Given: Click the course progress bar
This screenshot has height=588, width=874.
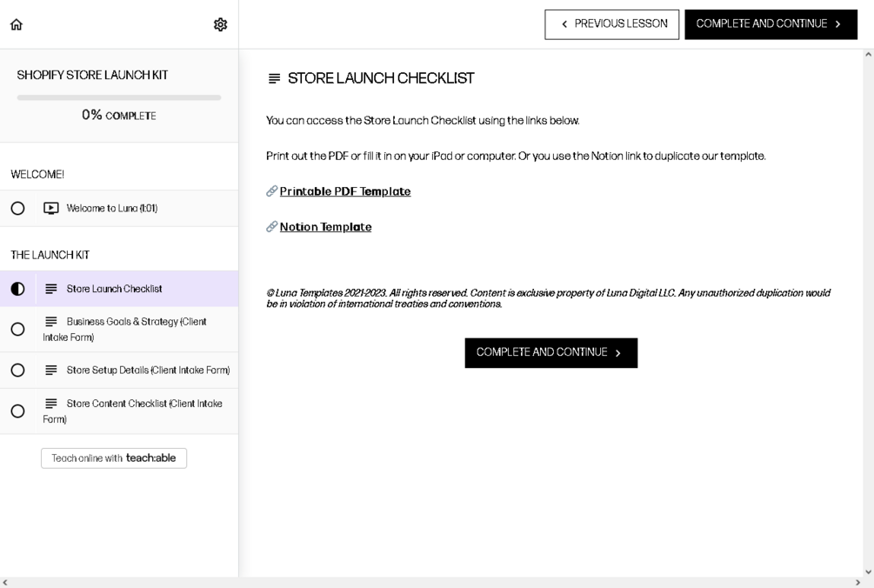Looking at the screenshot, I should click(119, 97).
